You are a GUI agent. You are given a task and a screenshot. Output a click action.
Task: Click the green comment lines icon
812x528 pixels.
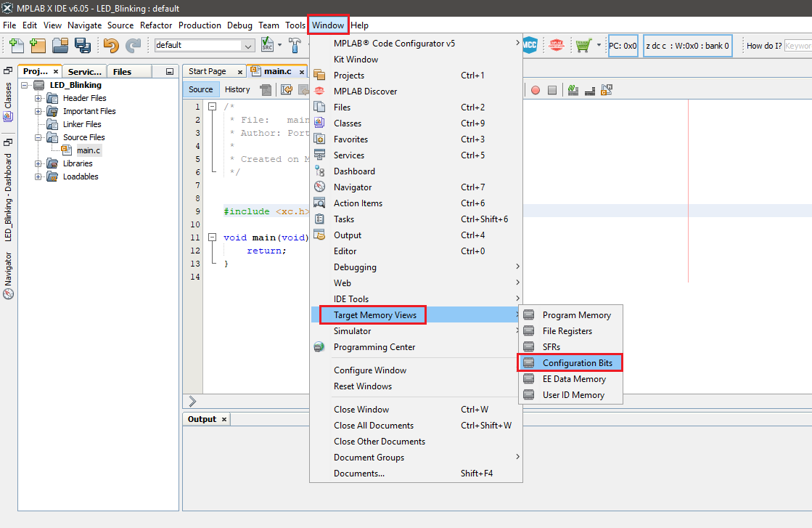[x=573, y=90]
